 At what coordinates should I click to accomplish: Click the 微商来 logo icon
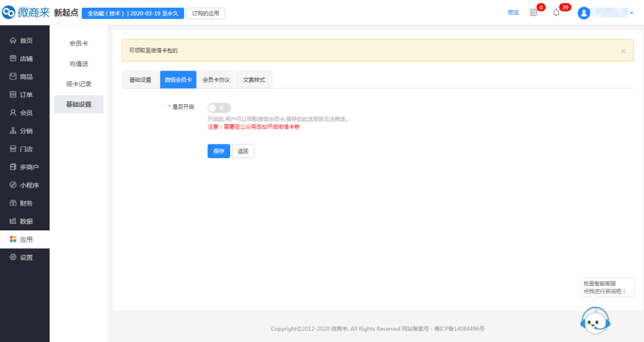point(9,13)
